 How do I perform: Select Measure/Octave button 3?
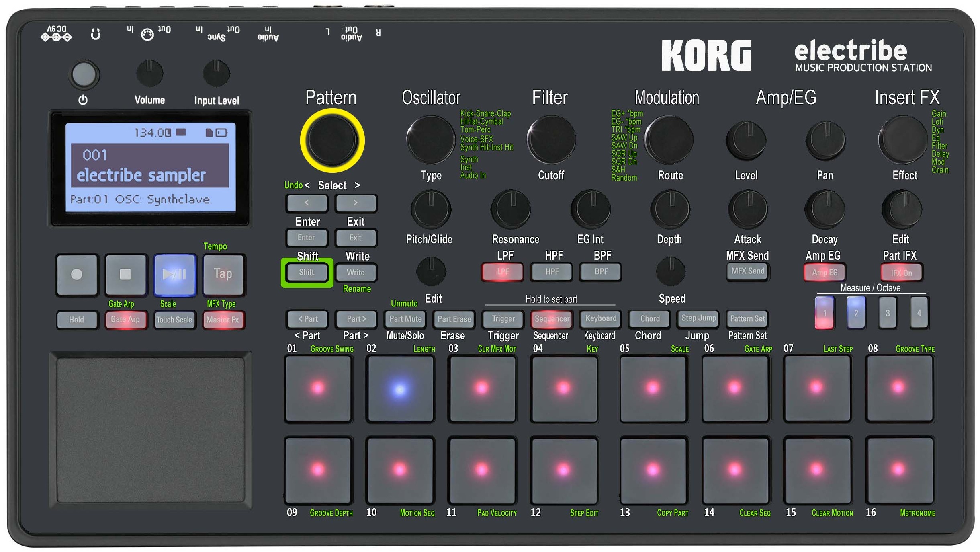point(888,313)
